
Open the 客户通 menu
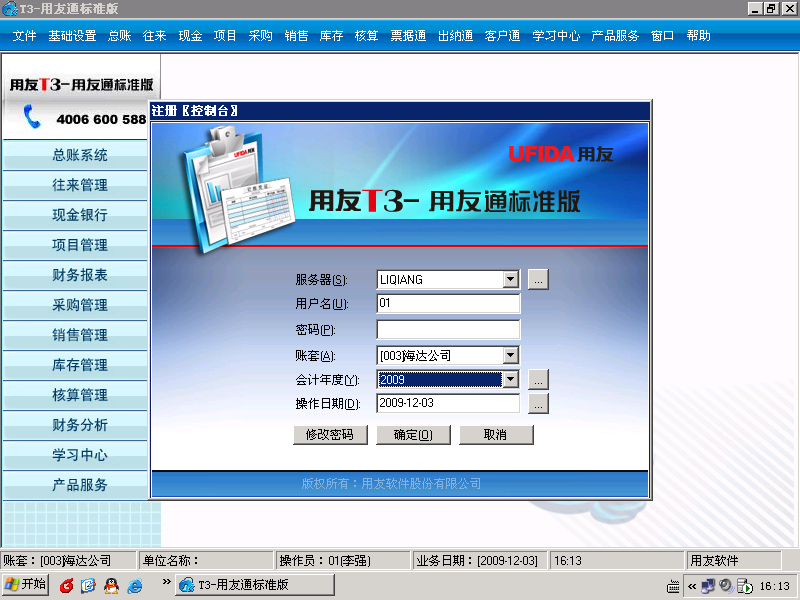[x=503, y=36]
